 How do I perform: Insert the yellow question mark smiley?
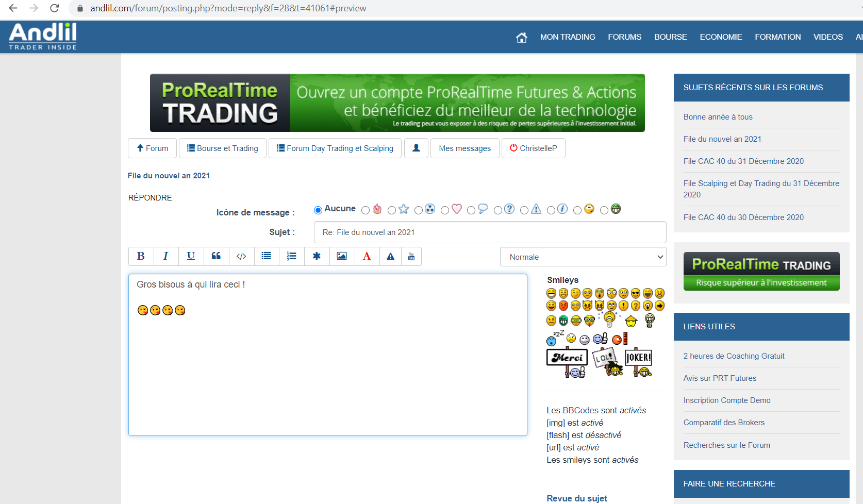(636, 306)
